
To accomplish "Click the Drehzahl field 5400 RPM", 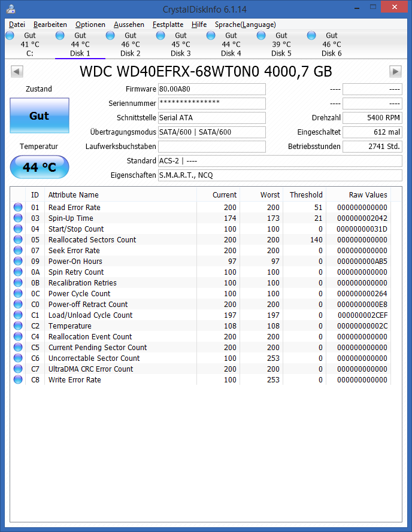I will coord(372,118).
